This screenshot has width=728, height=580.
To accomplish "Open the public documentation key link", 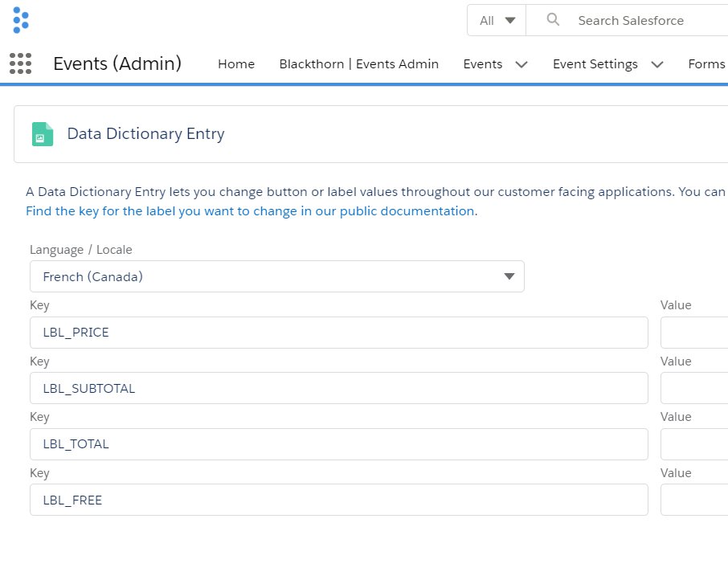I will [250, 211].
